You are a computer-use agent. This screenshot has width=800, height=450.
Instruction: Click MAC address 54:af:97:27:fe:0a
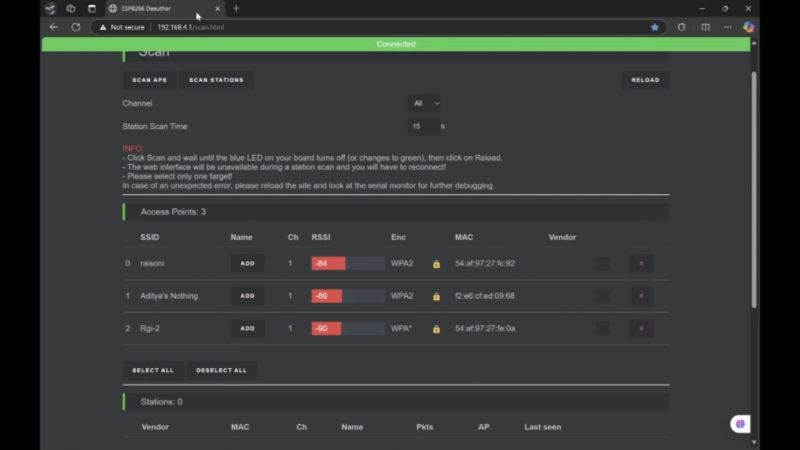pyautogui.click(x=485, y=329)
